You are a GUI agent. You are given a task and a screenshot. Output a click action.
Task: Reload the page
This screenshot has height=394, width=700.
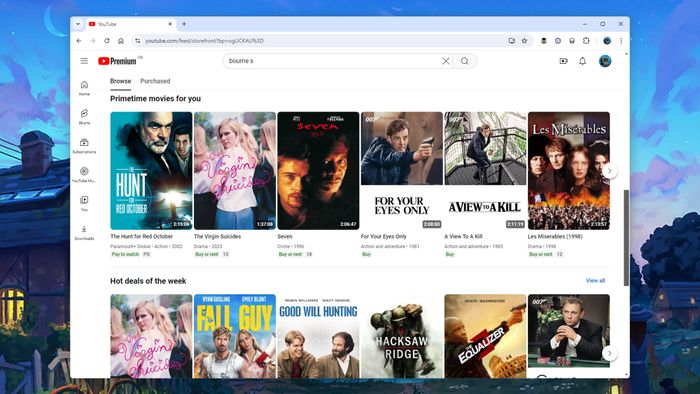click(107, 41)
